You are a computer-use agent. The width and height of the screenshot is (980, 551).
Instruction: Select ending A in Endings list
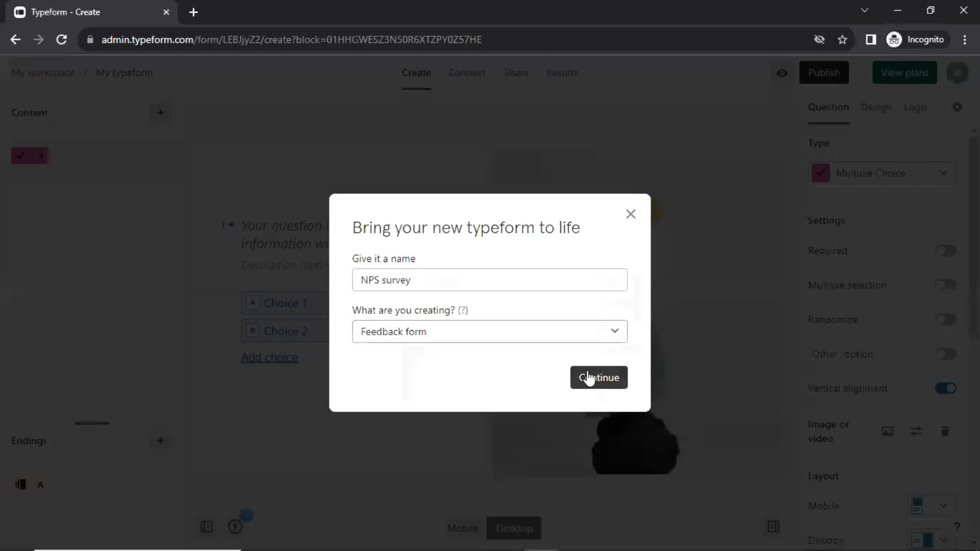[30, 485]
